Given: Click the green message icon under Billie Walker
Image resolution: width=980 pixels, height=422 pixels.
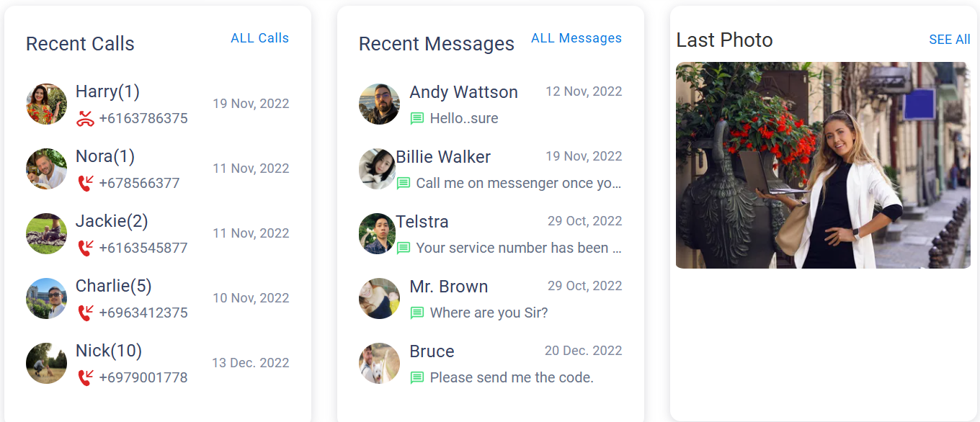Looking at the screenshot, I should tap(404, 184).
